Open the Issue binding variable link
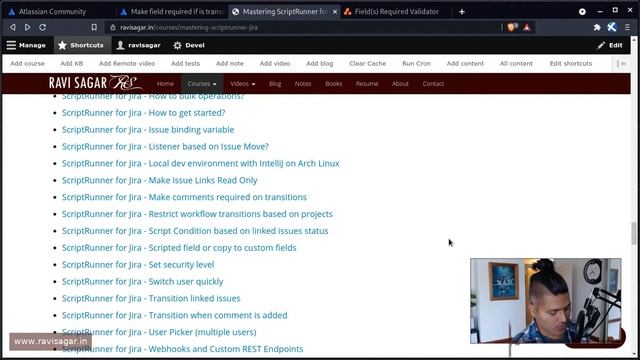Screen dimensions: 640x360 pyautogui.click(x=148, y=130)
